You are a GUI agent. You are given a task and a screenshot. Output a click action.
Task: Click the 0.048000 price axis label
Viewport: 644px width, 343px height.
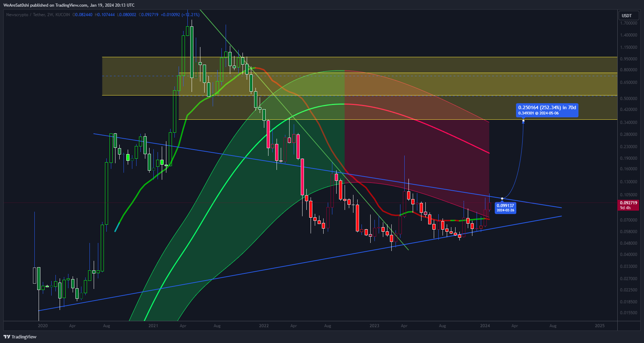coord(629,243)
